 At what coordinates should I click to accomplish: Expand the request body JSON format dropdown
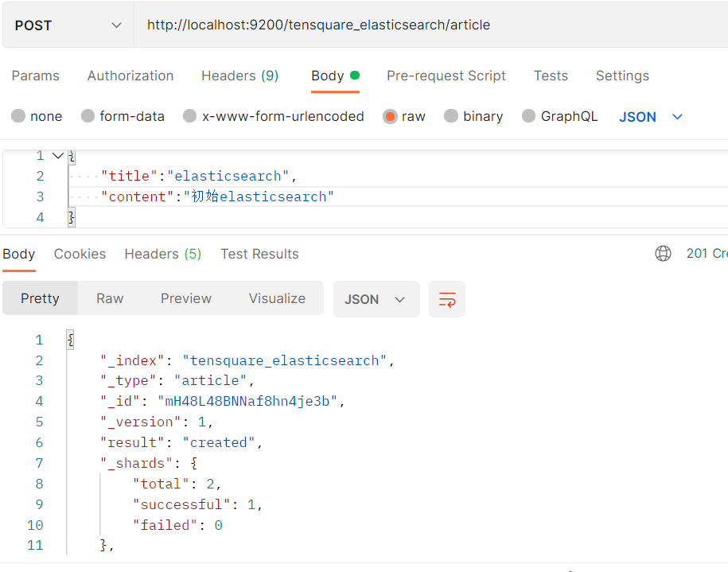pos(651,116)
